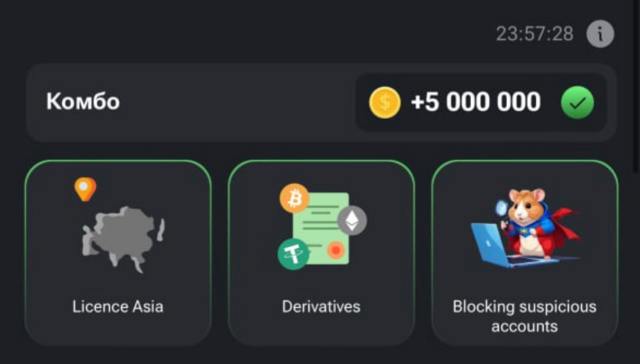Tap the Комбо heading label
Viewport: 640px width, 364px height.
83,101
